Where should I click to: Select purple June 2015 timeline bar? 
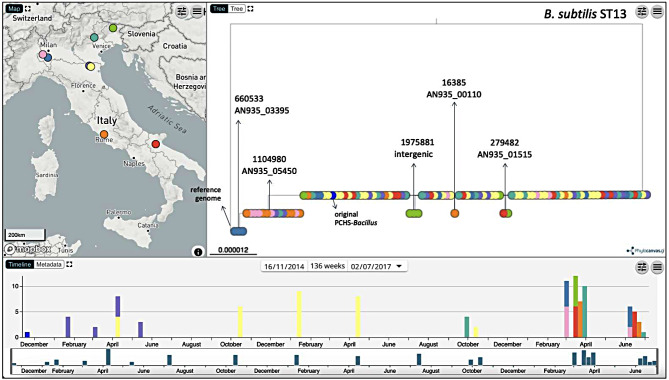[140, 330]
